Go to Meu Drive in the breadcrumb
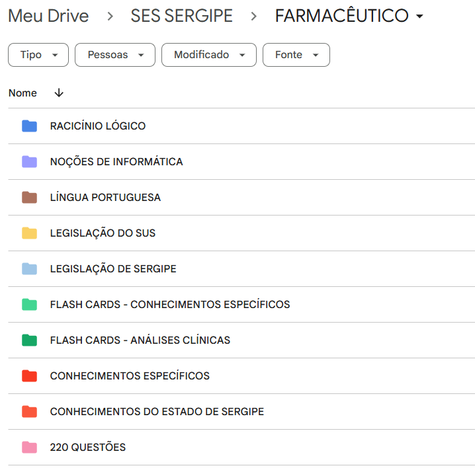 pyautogui.click(x=48, y=17)
